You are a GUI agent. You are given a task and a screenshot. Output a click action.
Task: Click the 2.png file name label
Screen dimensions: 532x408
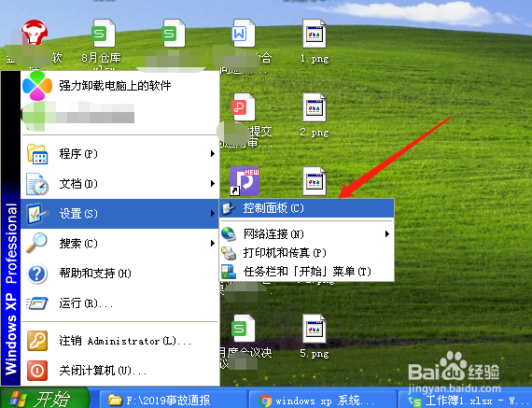315,132
